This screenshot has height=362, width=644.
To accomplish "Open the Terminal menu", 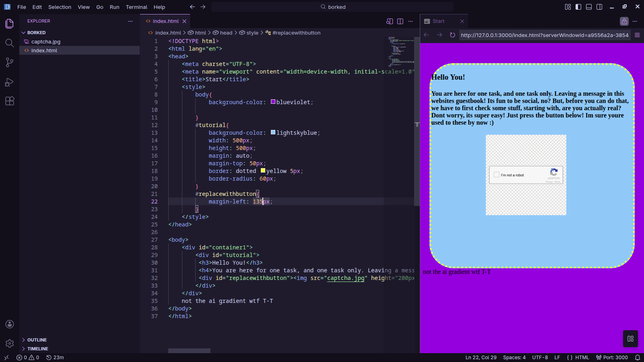I will 136,7.
